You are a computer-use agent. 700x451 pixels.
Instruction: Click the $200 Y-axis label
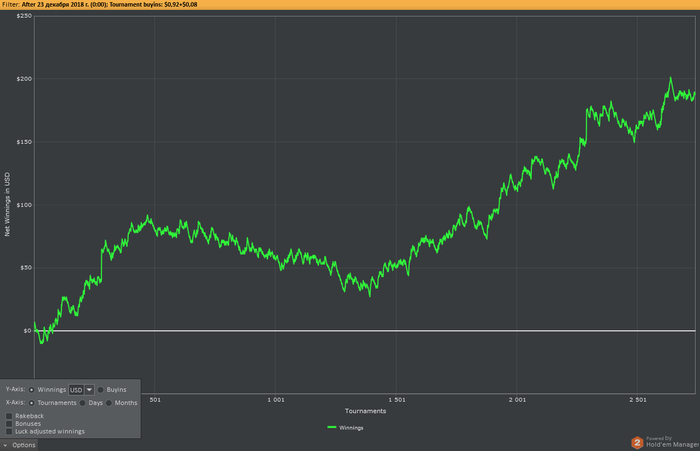pos(24,79)
